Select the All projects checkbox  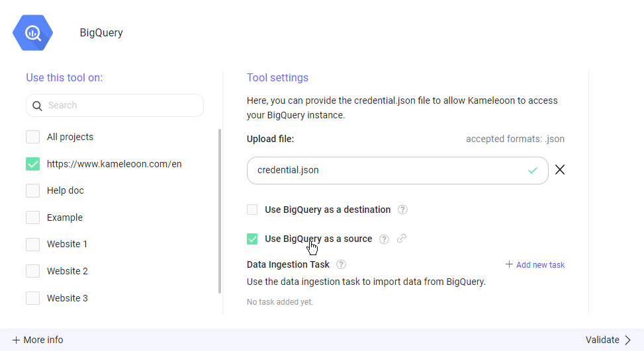32,137
